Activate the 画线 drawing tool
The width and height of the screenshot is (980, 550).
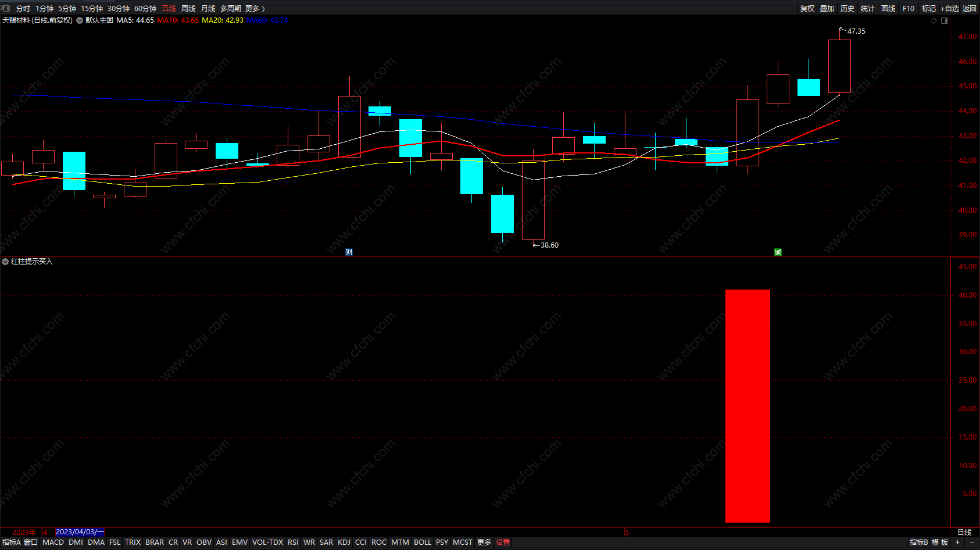pyautogui.click(x=888, y=9)
